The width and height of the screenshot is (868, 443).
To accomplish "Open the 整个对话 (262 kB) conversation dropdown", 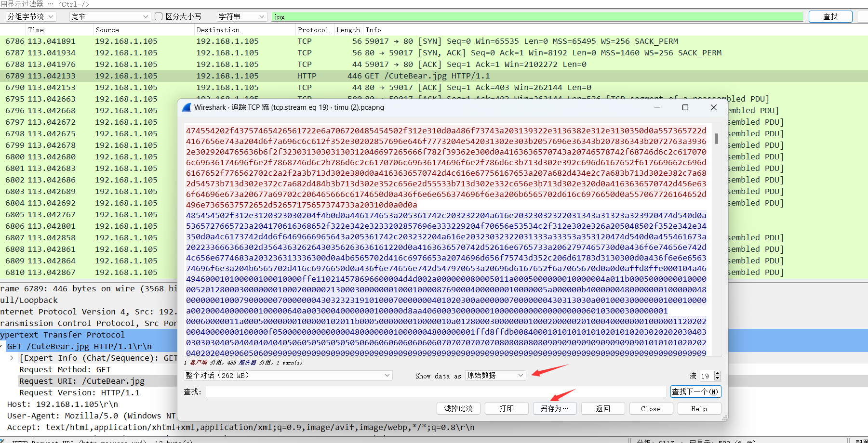I will (x=288, y=375).
